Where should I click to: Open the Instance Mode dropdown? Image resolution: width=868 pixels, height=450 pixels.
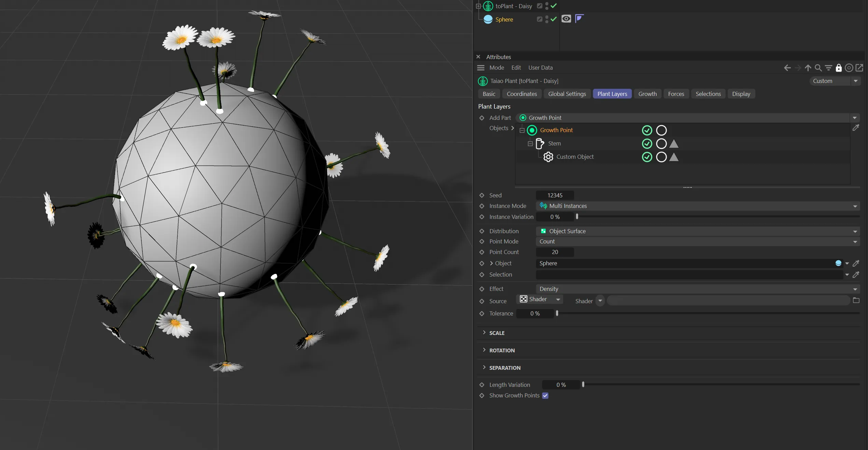click(697, 206)
